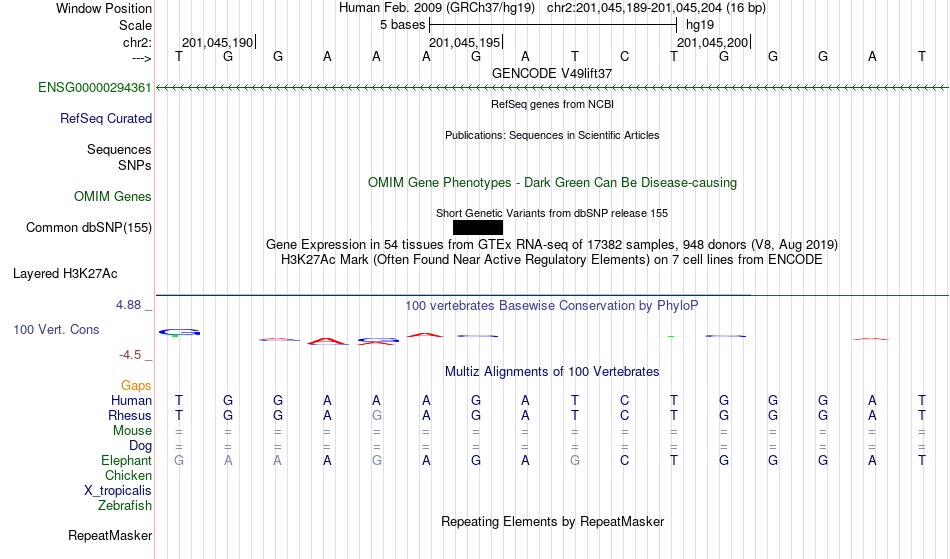
Task: Open the RefSeq Curated track label
Action: click(x=106, y=119)
